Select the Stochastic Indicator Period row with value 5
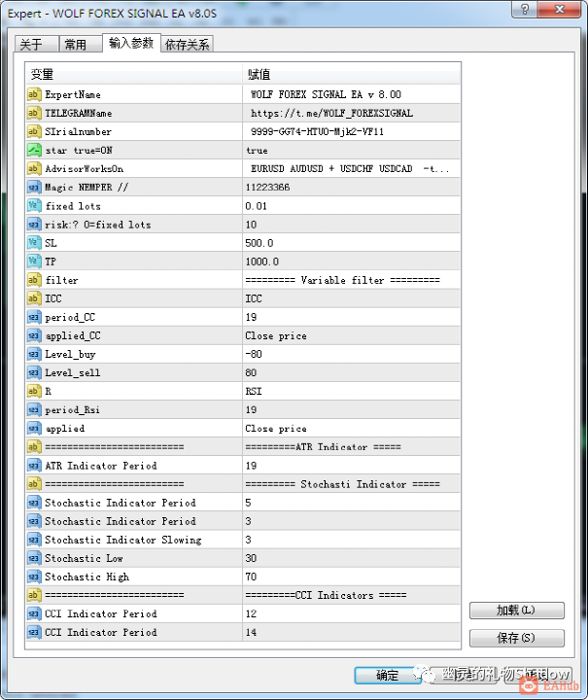The height and width of the screenshot is (700, 588). pos(243,503)
